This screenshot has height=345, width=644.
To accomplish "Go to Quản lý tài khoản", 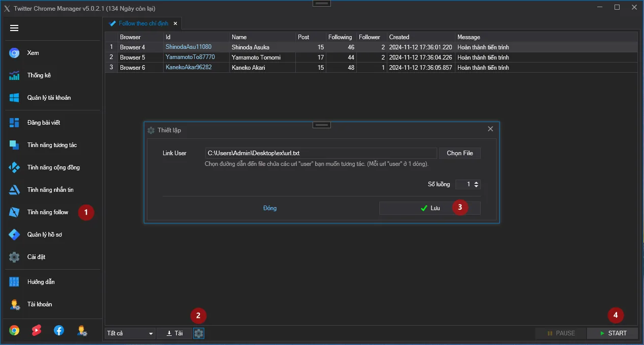I will 49,98.
